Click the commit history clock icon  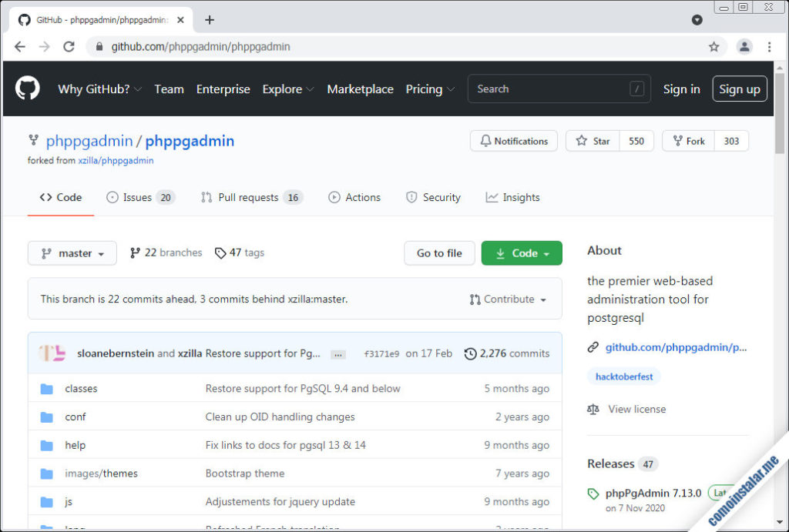coord(470,354)
